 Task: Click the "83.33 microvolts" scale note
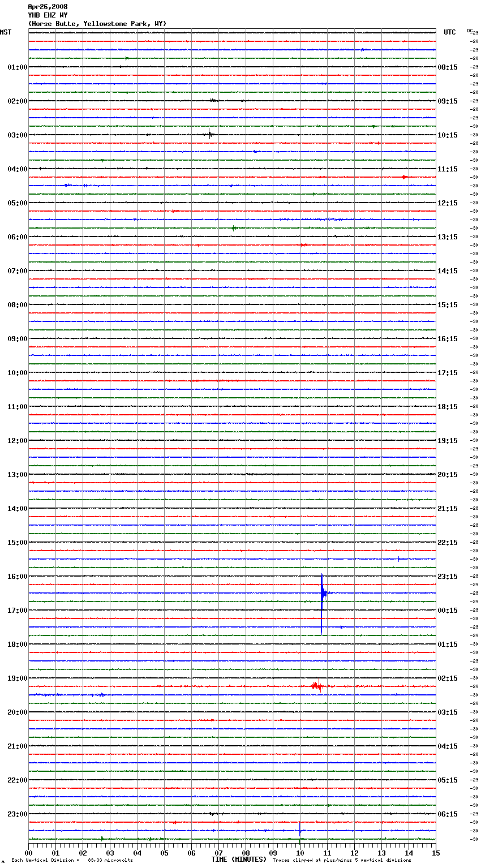pos(110,860)
